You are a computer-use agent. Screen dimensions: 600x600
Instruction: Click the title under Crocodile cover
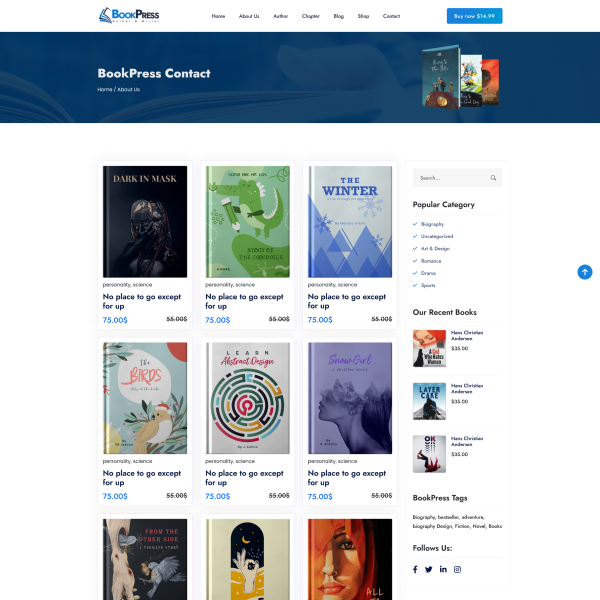pos(244,301)
